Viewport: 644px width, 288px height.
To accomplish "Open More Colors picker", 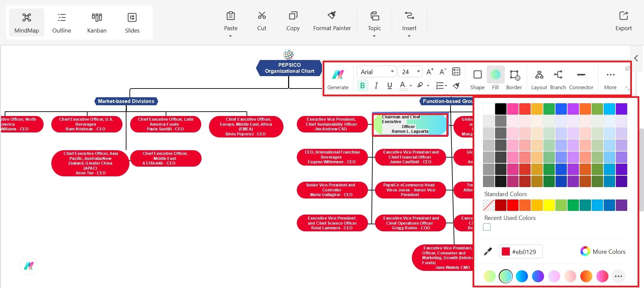I will pos(603,251).
